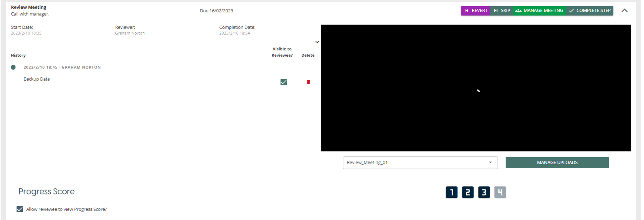Set progress score to 1
Image resolution: width=644 pixels, height=220 pixels.
452,192
